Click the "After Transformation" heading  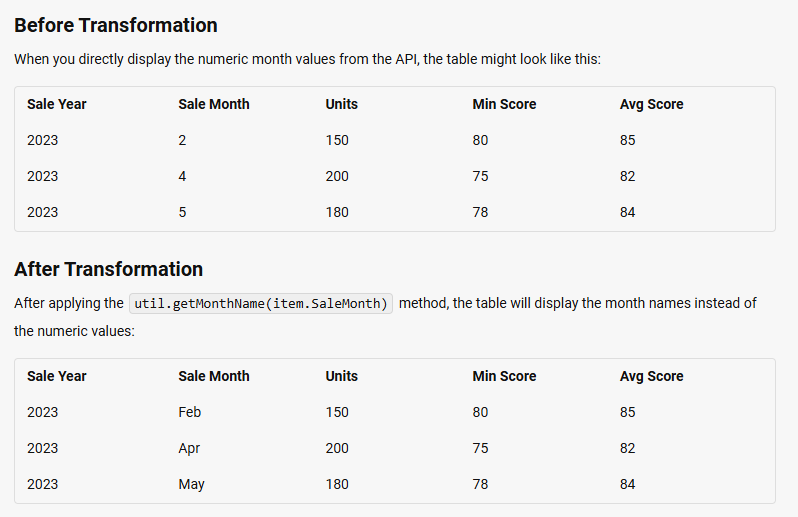tap(108, 269)
